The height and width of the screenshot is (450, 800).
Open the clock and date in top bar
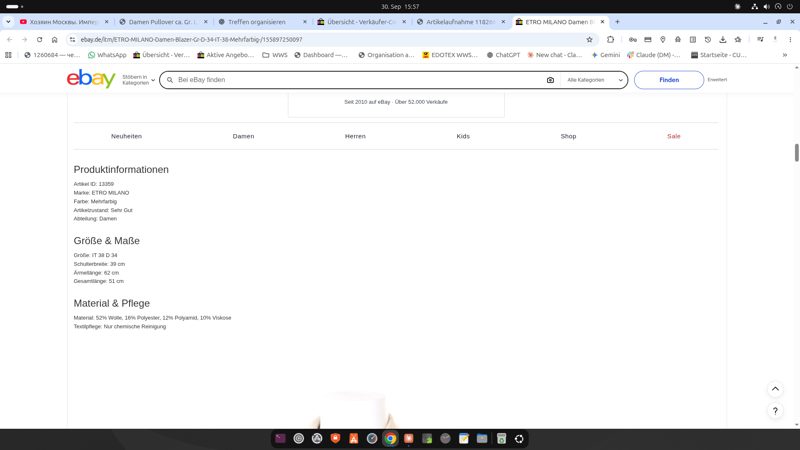pos(400,7)
